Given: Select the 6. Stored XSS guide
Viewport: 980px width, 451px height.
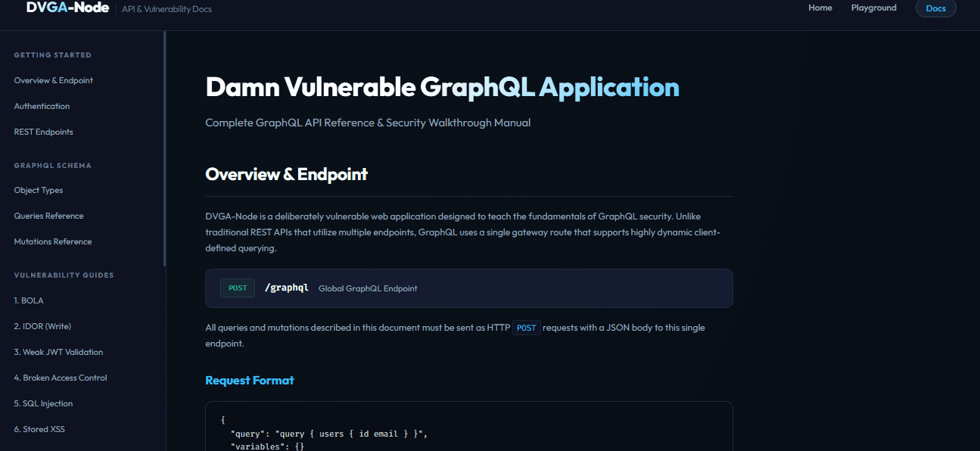Looking at the screenshot, I should (39, 429).
